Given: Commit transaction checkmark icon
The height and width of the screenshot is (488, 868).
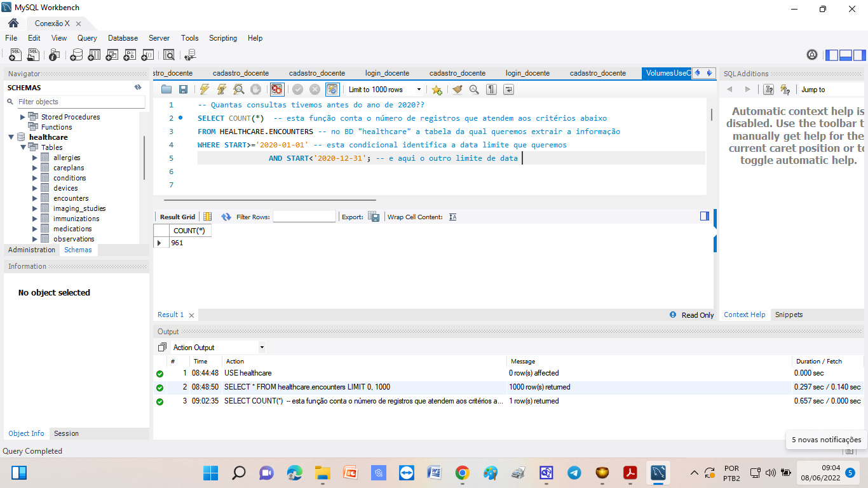Looking at the screenshot, I should click(x=297, y=90).
